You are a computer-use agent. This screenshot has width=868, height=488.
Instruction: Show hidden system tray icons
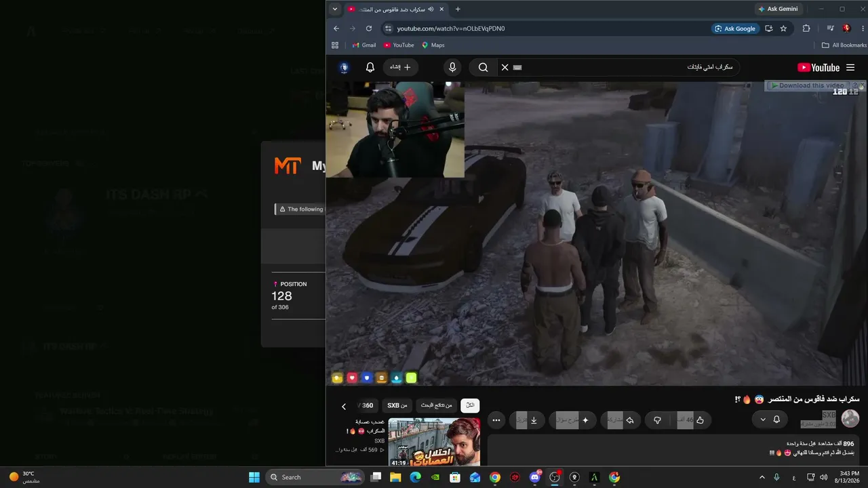[762, 477]
